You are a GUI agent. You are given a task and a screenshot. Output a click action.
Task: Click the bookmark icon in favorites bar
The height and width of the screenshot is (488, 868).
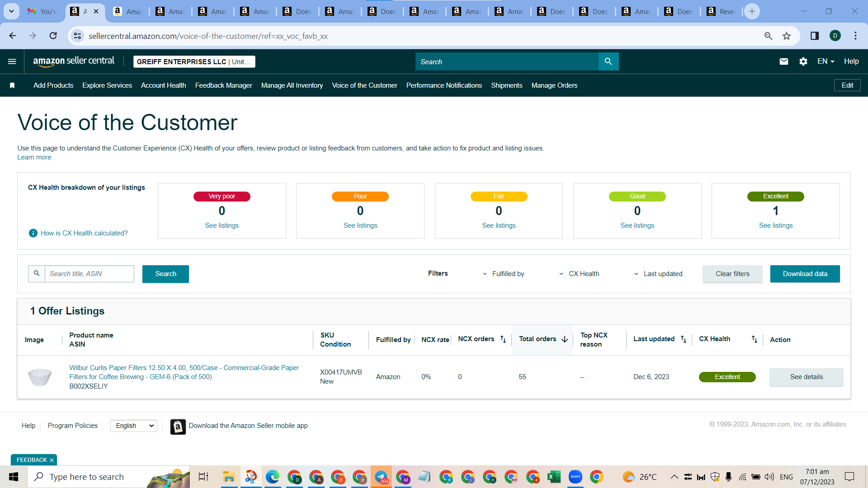point(12,85)
